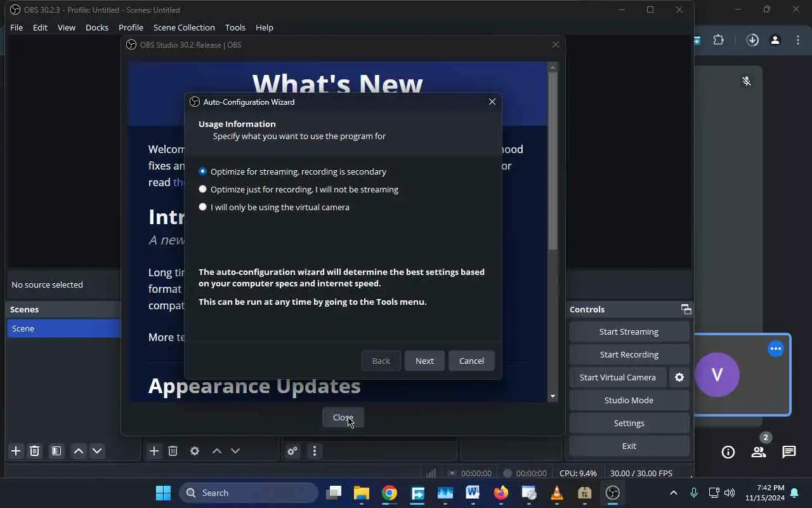Click the taskbar volume icon
812x508 pixels.
coord(730,493)
